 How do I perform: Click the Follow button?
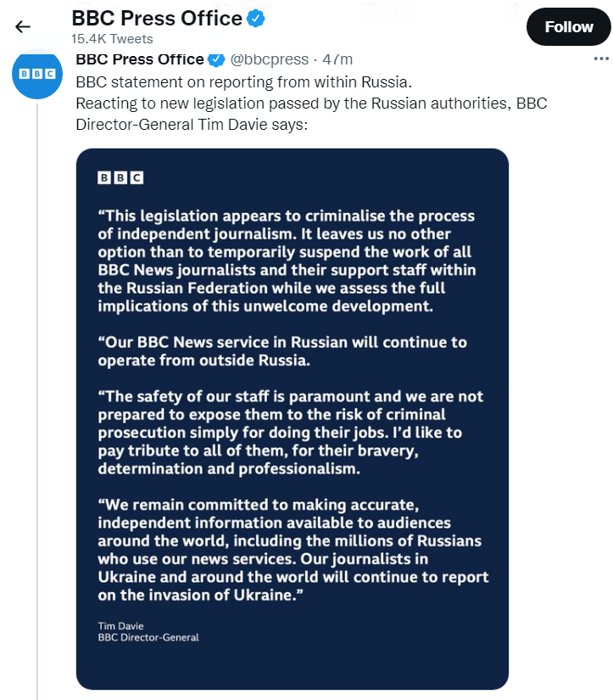pos(568,26)
